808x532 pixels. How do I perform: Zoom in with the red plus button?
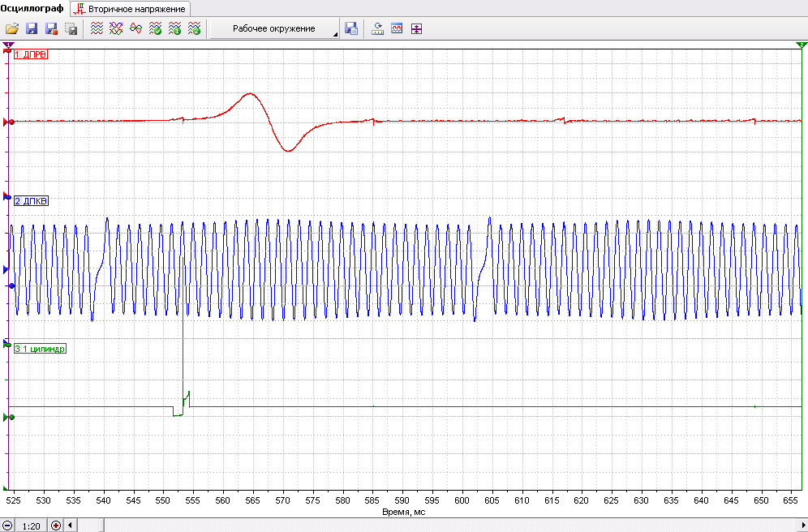point(56,526)
